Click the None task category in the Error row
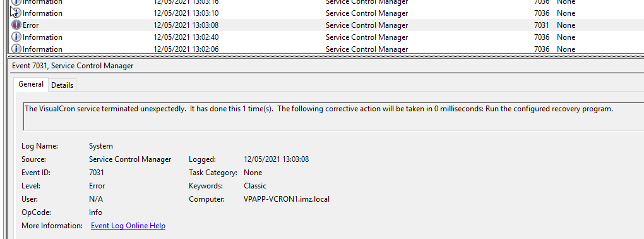The image size is (644, 239). click(x=566, y=25)
